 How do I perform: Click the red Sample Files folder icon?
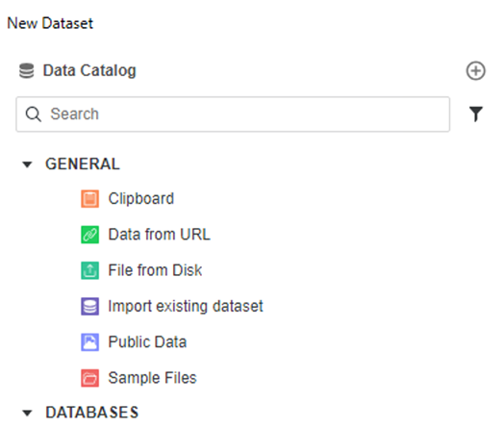point(89,378)
